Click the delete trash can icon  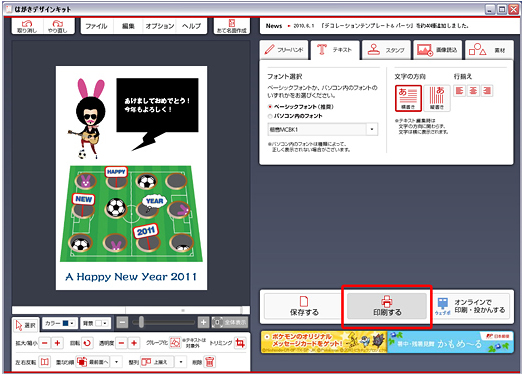[x=209, y=362]
